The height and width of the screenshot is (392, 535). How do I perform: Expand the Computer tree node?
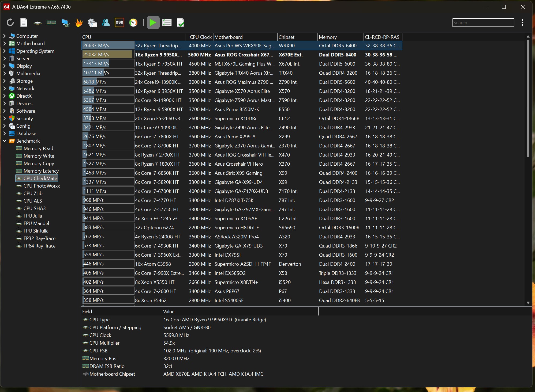click(x=5, y=36)
